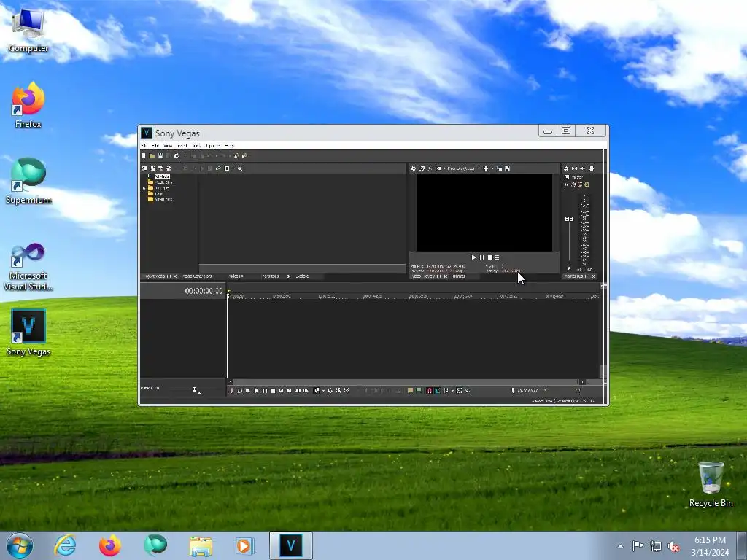The height and width of the screenshot is (560, 747).
Task: Open Auto Ripple mode dropdown arrow
Action: [x=452, y=391]
